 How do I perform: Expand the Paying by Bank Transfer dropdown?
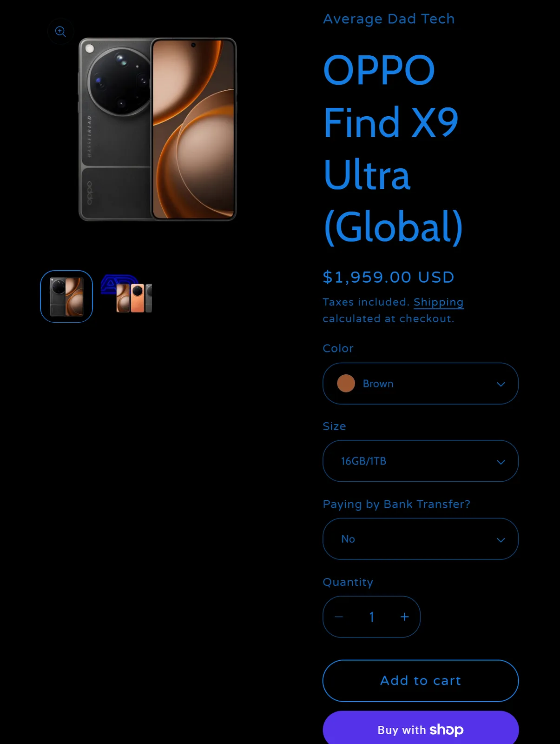pos(421,539)
